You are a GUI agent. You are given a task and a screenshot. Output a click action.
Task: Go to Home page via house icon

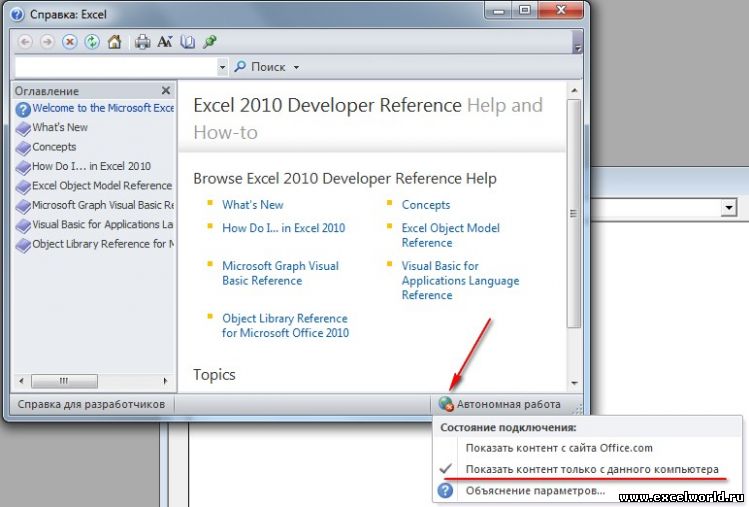pyautogui.click(x=114, y=42)
